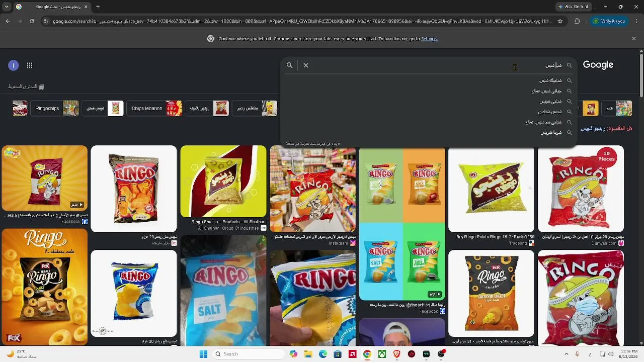Image resolution: width=644 pixels, height=362 pixels.
Task: Open Settings link in restore-tabs notice
Action: point(429,39)
